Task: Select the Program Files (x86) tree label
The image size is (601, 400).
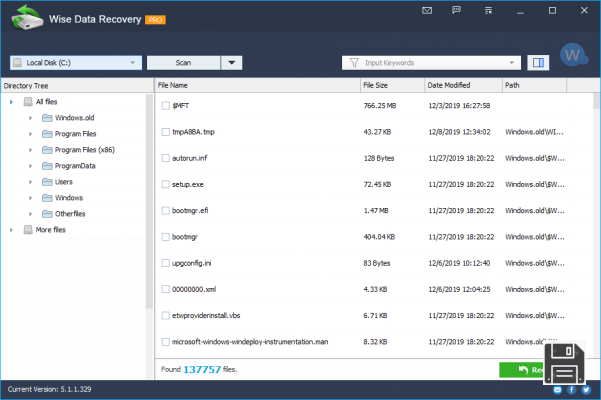Action: (85, 150)
